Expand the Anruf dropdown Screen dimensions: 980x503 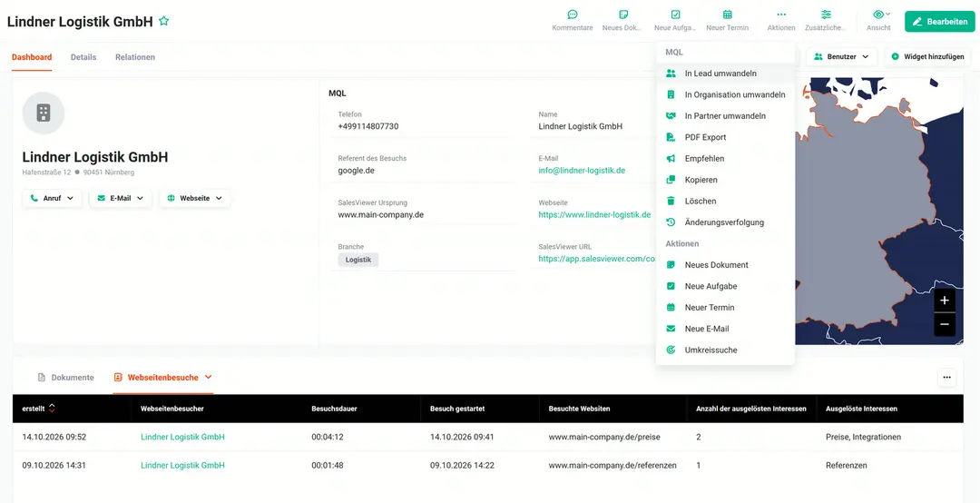52,198
